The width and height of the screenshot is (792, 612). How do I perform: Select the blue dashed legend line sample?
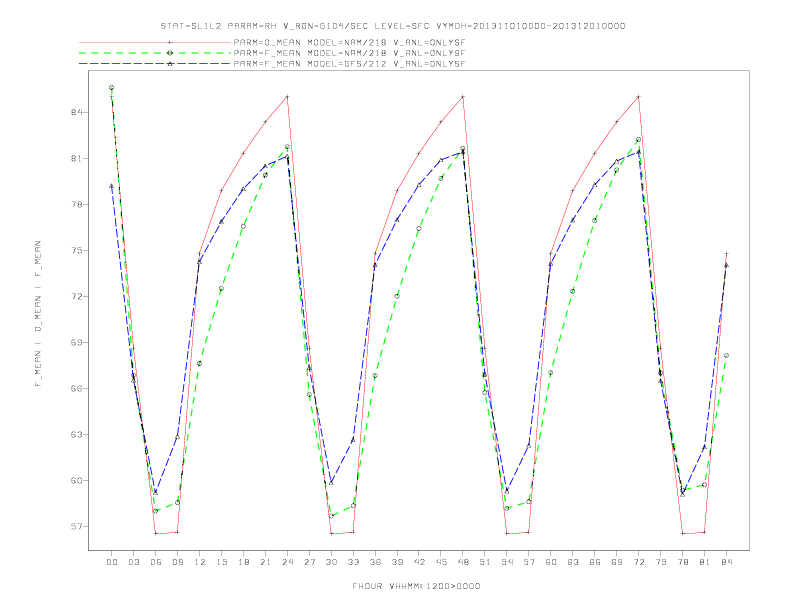click(x=155, y=64)
